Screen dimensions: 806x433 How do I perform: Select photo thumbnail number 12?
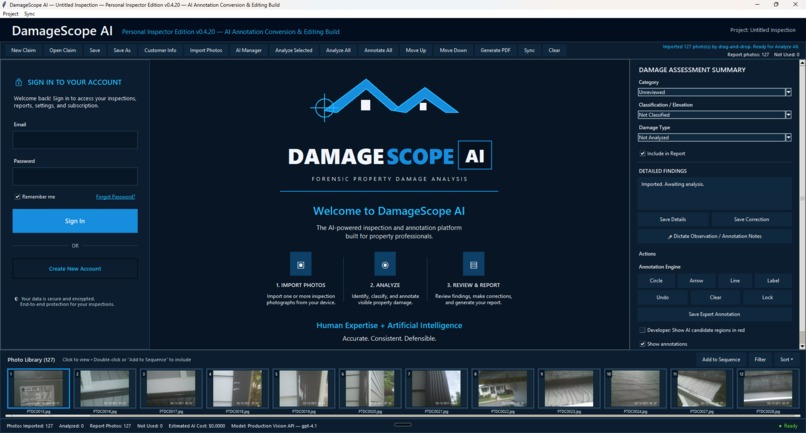tap(768, 389)
